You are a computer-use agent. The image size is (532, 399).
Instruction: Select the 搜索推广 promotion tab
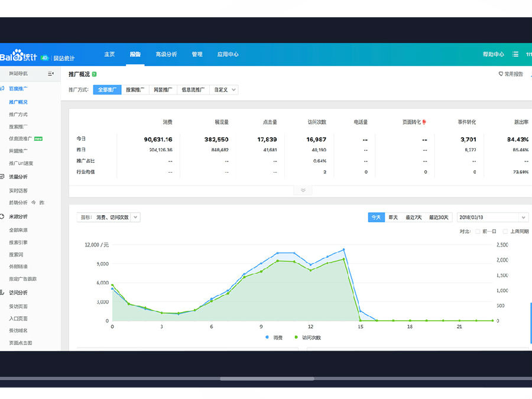pos(135,90)
